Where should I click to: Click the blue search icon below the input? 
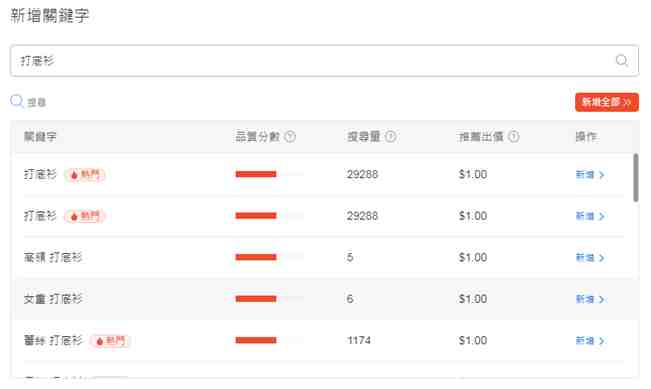pos(17,101)
